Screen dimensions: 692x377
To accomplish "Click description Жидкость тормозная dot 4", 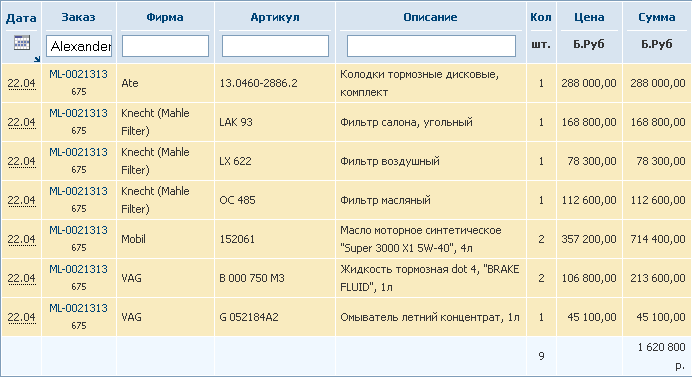I will (x=429, y=278).
